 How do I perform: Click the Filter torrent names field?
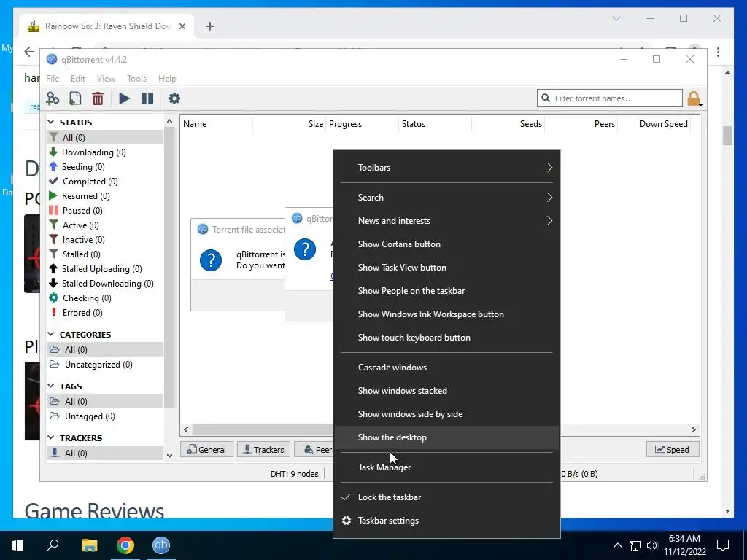(610, 98)
